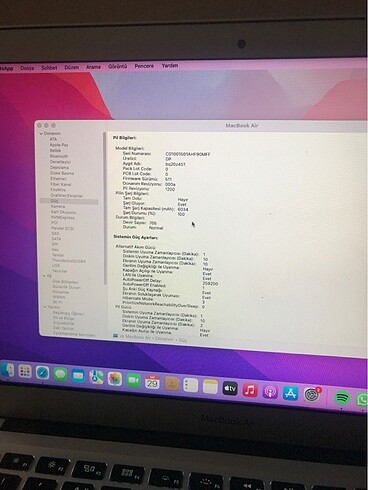Open Maps from the Dock
This screenshot has height=490, width=368.
click(x=96, y=377)
